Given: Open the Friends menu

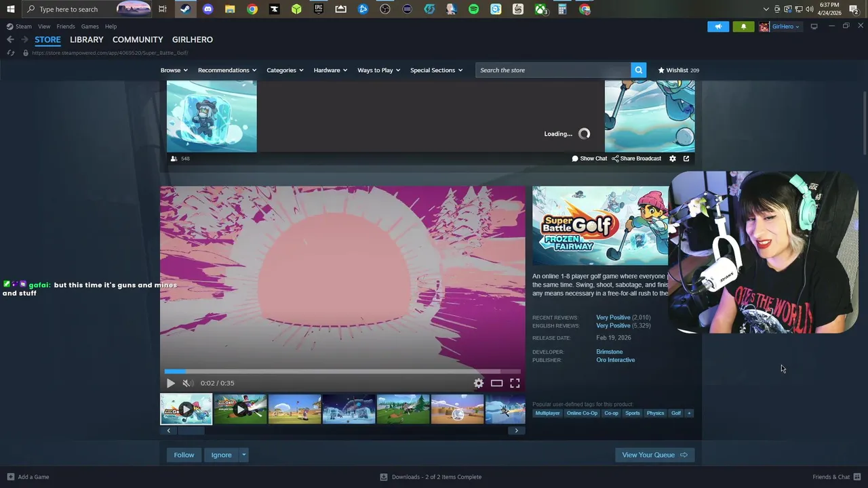Looking at the screenshot, I should tap(66, 26).
